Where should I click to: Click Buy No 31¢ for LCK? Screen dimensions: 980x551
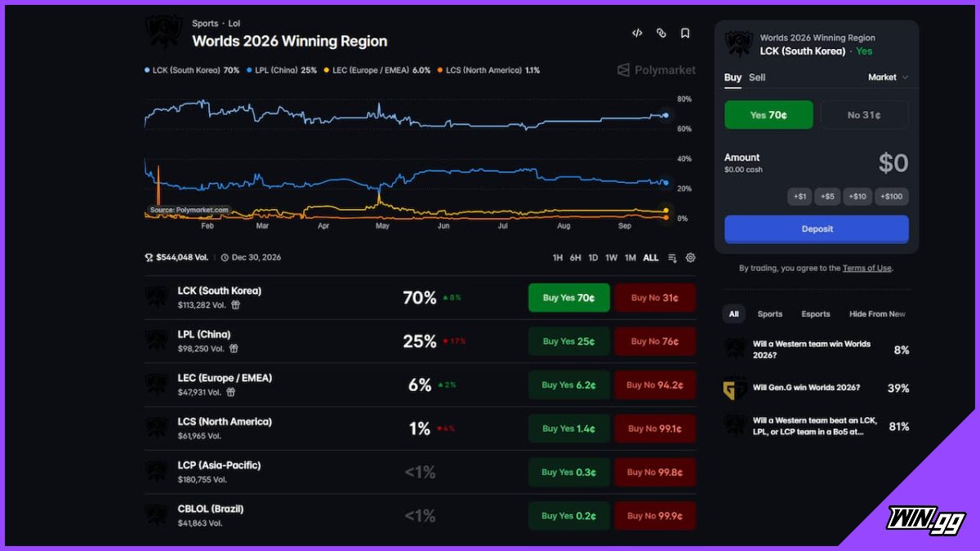655,298
